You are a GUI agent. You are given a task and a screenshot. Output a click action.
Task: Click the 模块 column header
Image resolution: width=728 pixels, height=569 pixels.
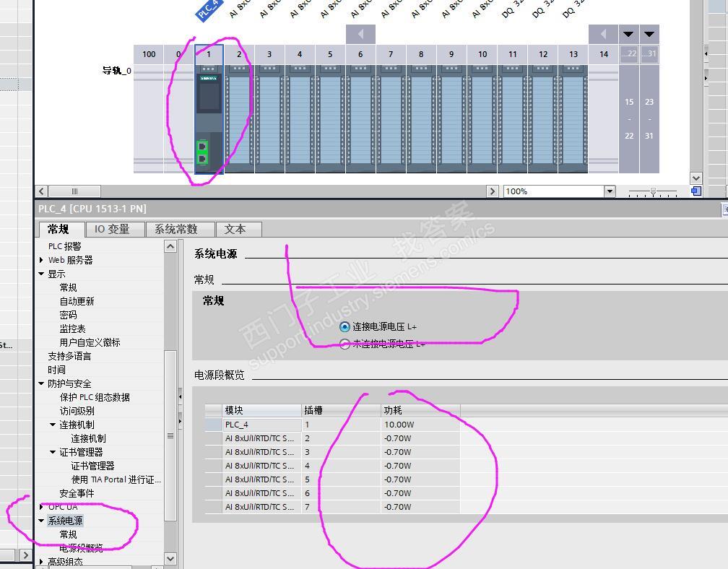pos(262,410)
